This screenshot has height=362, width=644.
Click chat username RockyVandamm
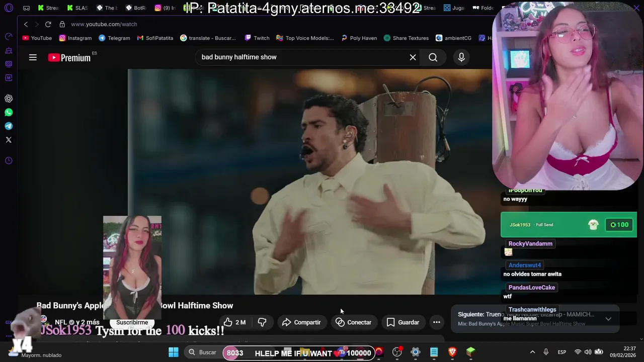point(530,244)
